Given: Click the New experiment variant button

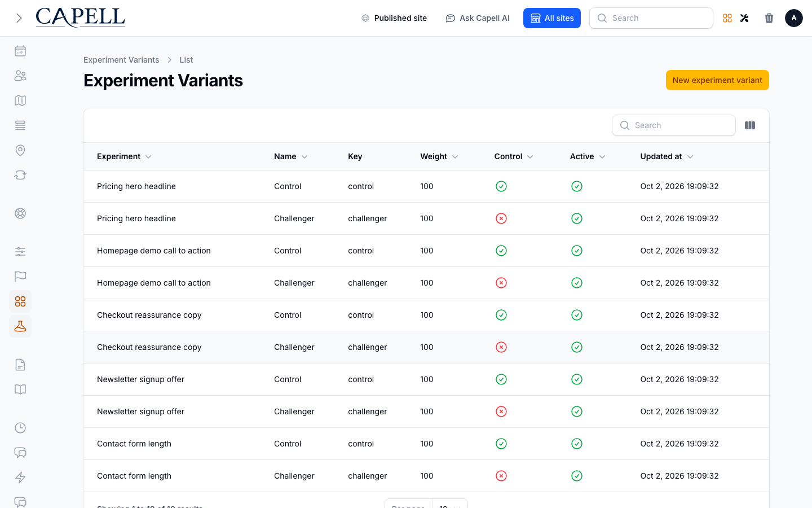Looking at the screenshot, I should click(x=717, y=80).
